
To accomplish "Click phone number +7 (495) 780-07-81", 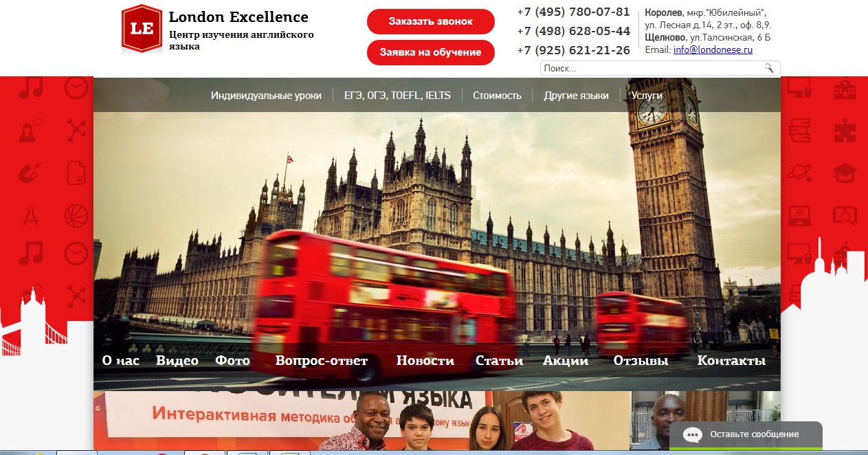I will point(573,12).
